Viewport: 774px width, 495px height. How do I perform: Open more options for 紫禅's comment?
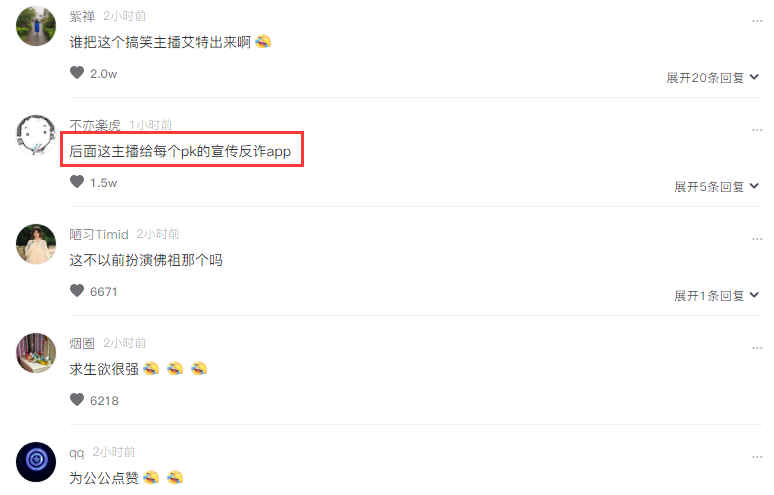point(757,21)
